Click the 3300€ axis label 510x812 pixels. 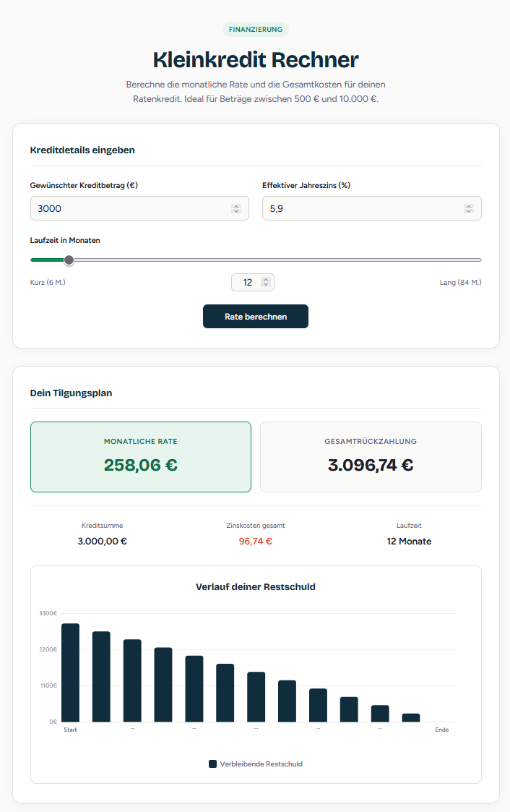pyautogui.click(x=48, y=613)
